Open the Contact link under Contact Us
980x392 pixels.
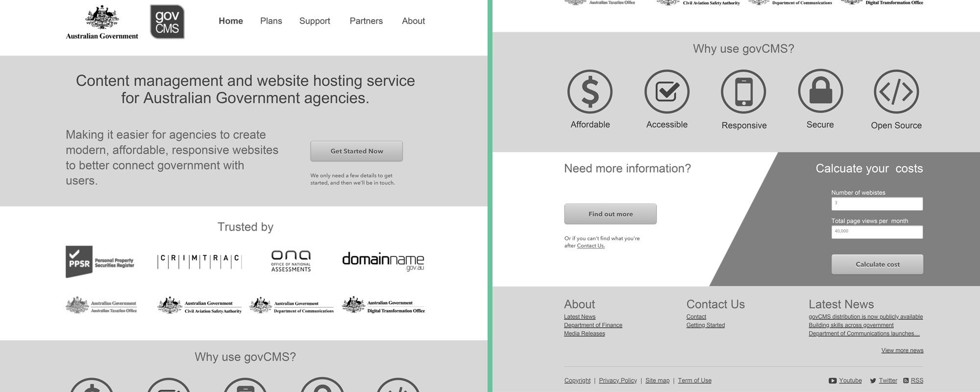[x=696, y=317]
